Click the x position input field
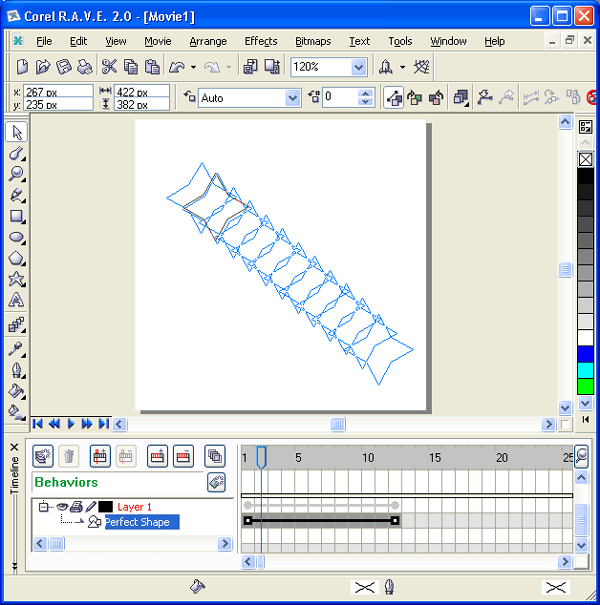 coord(58,91)
